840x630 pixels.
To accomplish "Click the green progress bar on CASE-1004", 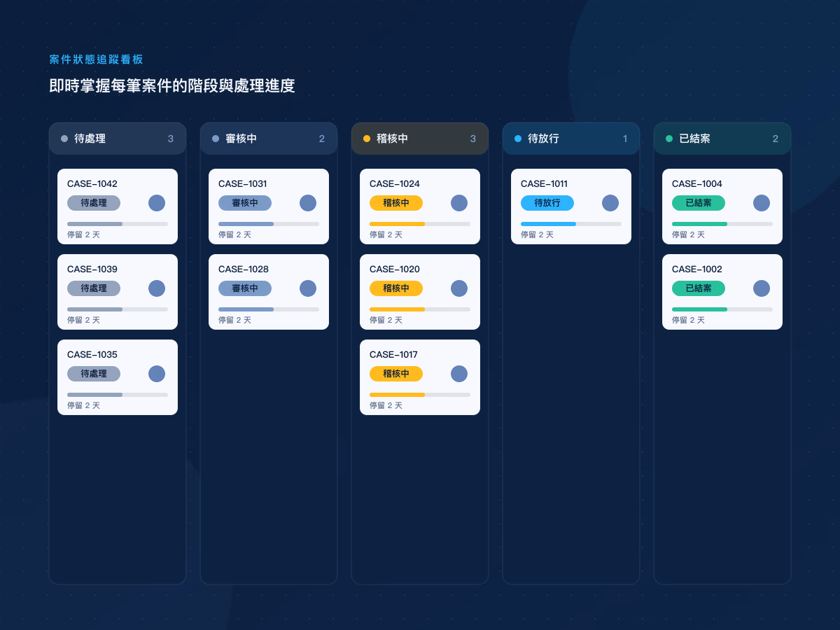I will pos(722,224).
